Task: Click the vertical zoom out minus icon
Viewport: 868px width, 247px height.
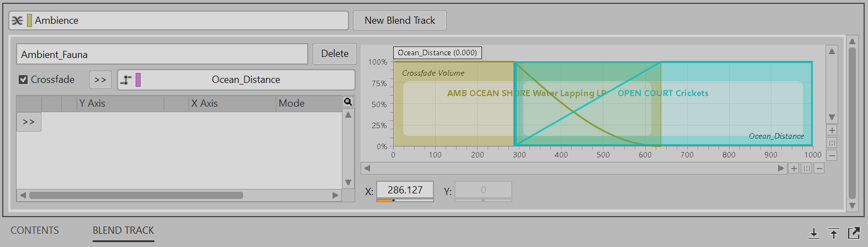Action: pos(832,156)
